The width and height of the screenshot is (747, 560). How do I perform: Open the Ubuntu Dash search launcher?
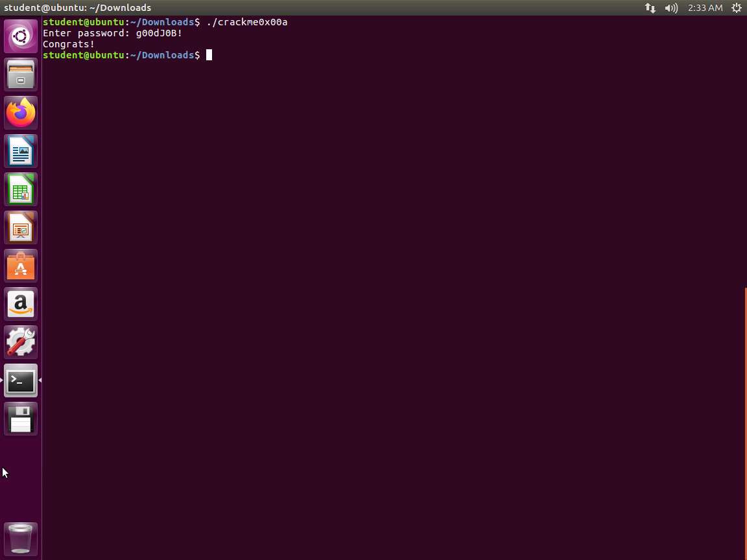pos(21,36)
